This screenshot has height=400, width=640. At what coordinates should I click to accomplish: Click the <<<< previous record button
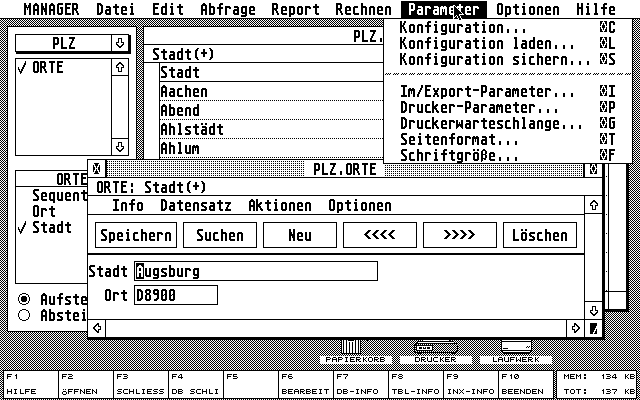tap(380, 235)
